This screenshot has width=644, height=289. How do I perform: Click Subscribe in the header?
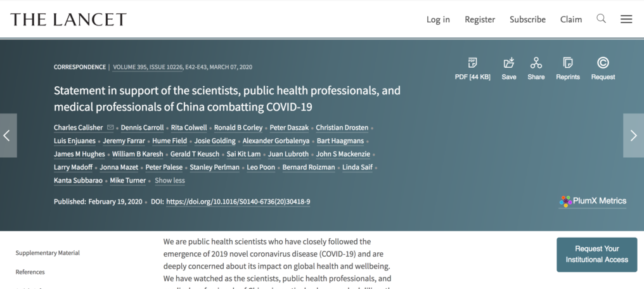pyautogui.click(x=527, y=19)
